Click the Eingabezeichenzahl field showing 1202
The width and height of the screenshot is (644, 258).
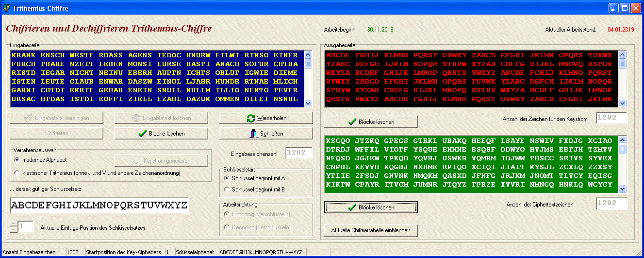tap(299, 153)
